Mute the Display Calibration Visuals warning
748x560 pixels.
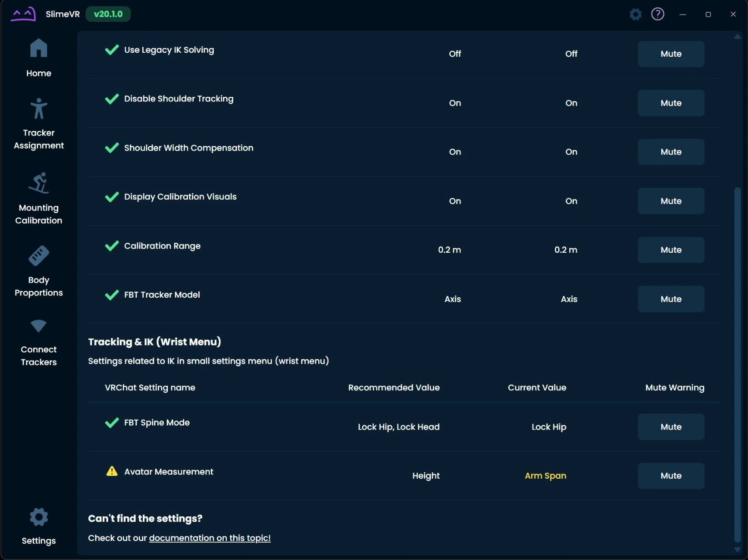[x=671, y=201]
